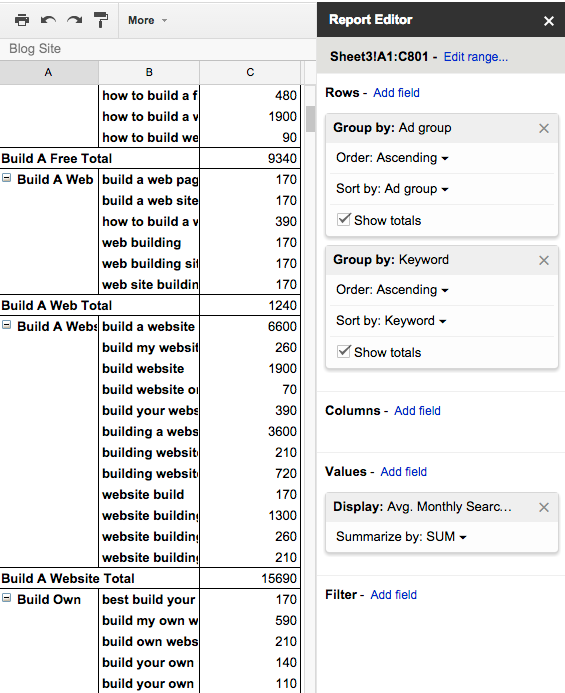This screenshot has width=565, height=693.
Task: Add a field to Columns
Action: 417,411
